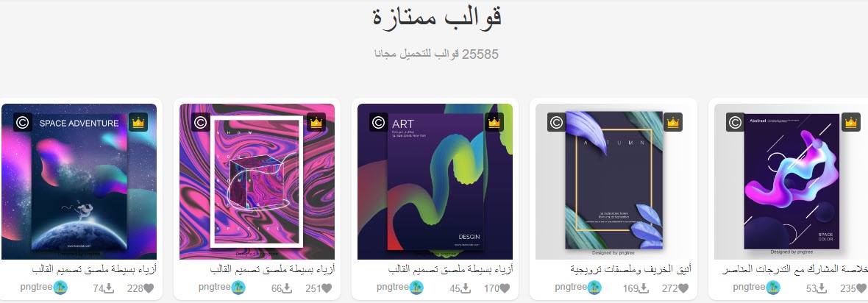The image size is (868, 303).
Task: Open the ART design poster thumbnail
Action: tap(435, 182)
